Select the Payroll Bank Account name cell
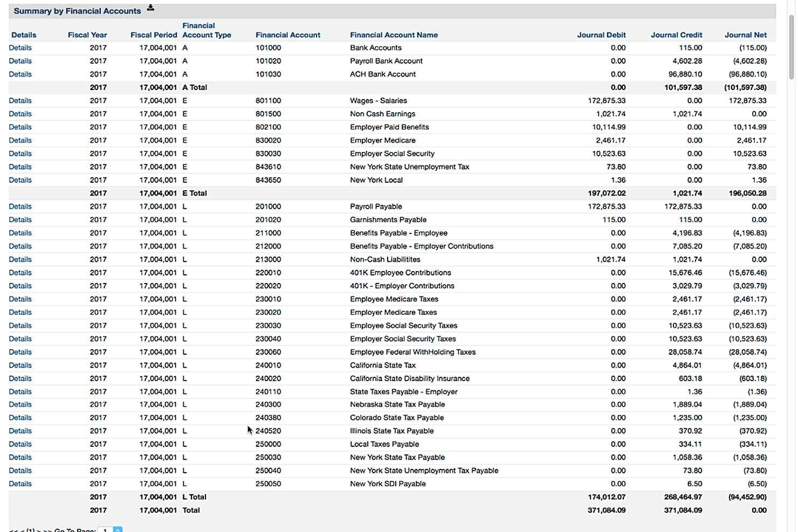The height and width of the screenshot is (532, 798). 386,61
